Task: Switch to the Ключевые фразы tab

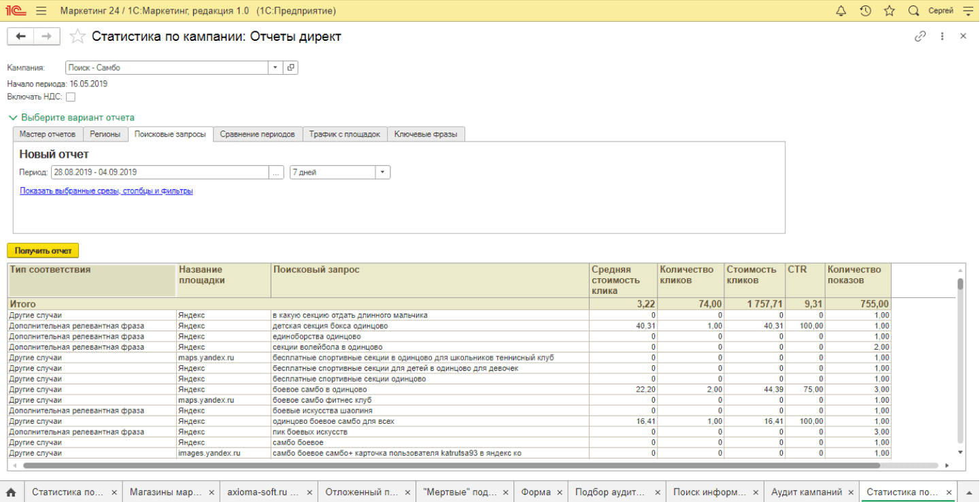Action: [x=426, y=134]
